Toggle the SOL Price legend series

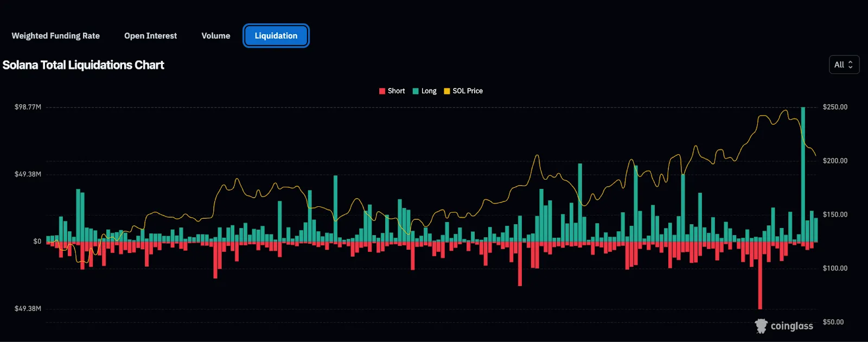[x=463, y=91]
